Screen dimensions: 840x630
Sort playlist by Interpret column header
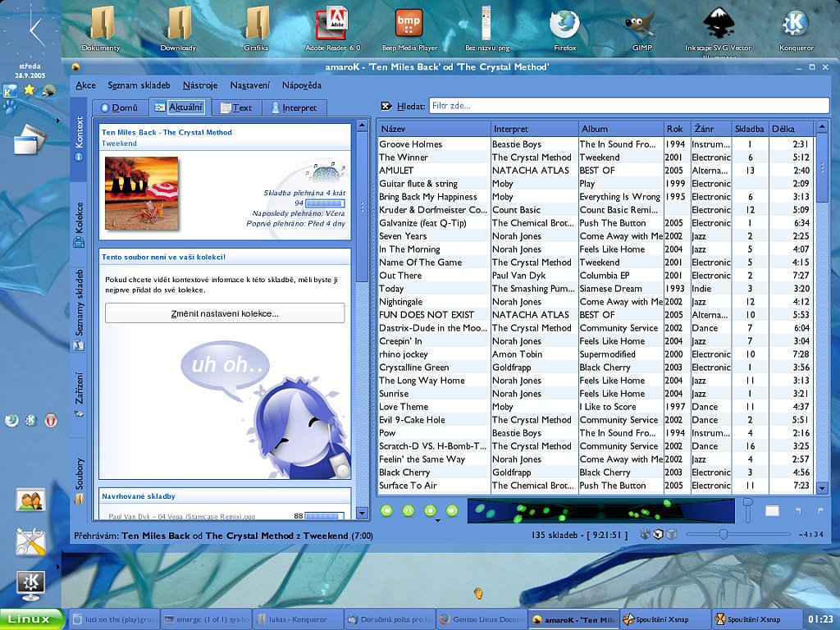[535, 129]
